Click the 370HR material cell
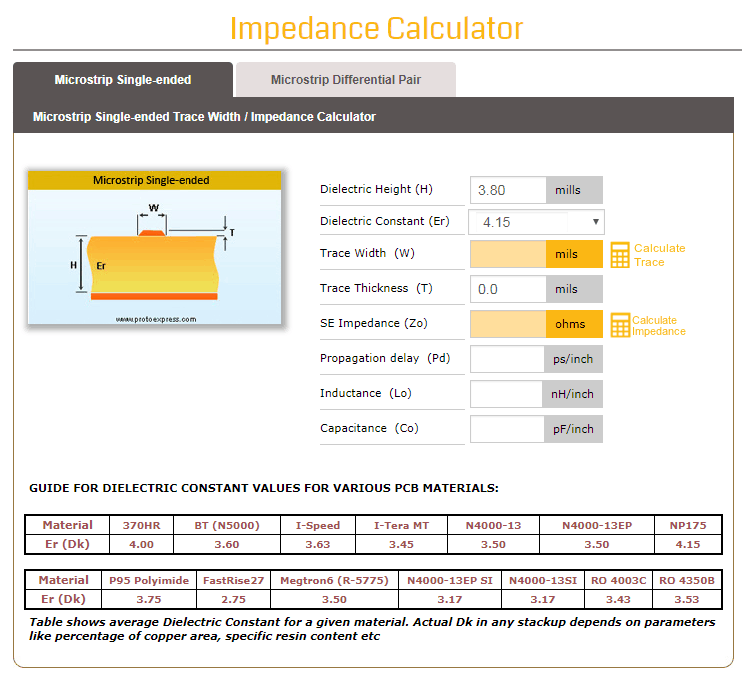The width and height of the screenshot is (751, 677). click(141, 525)
